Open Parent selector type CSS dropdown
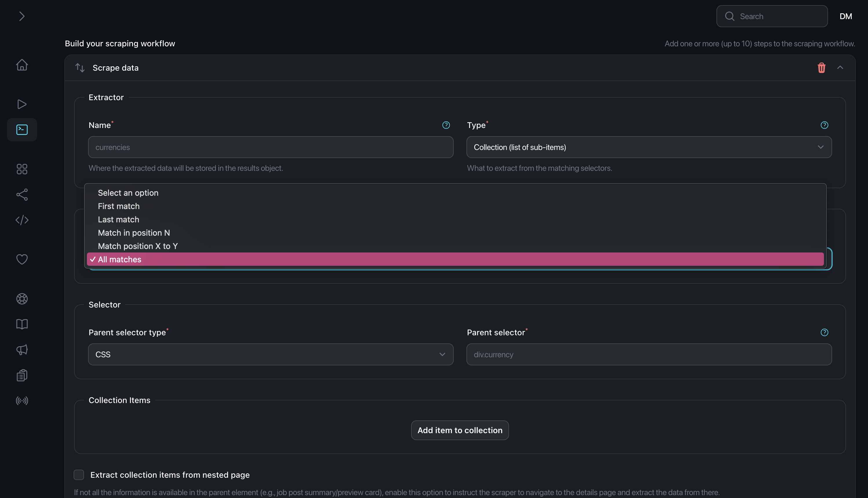Viewport: 868px width, 498px height. click(270, 354)
